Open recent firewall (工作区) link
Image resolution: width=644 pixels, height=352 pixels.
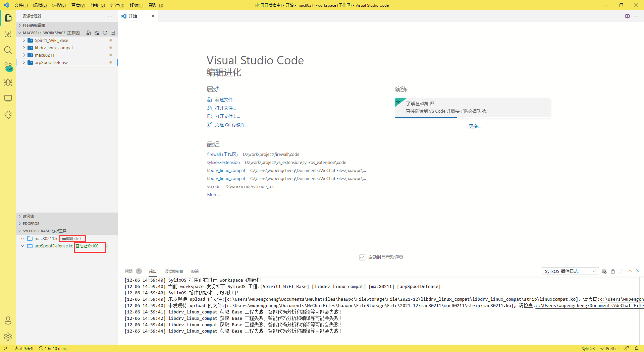click(x=222, y=154)
